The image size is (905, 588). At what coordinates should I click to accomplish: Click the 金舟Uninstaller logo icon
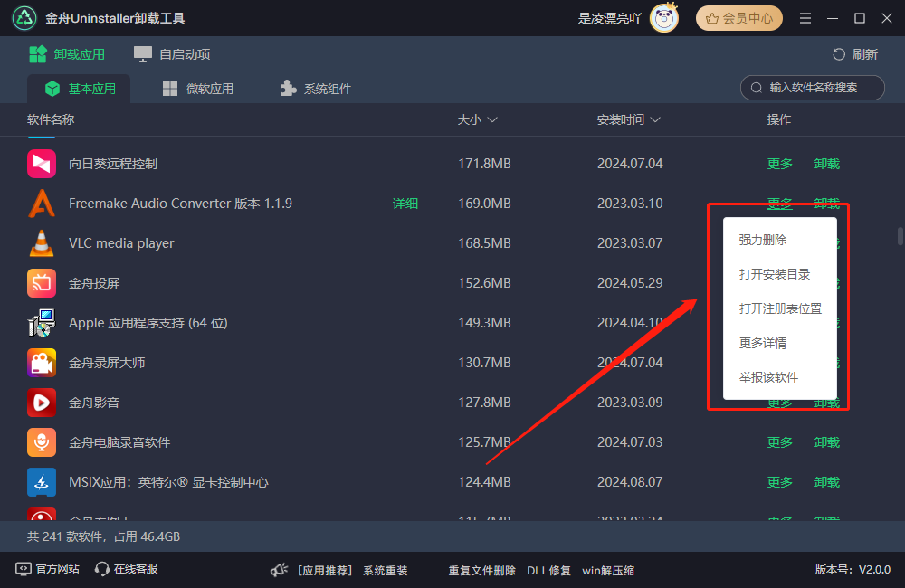[24, 17]
